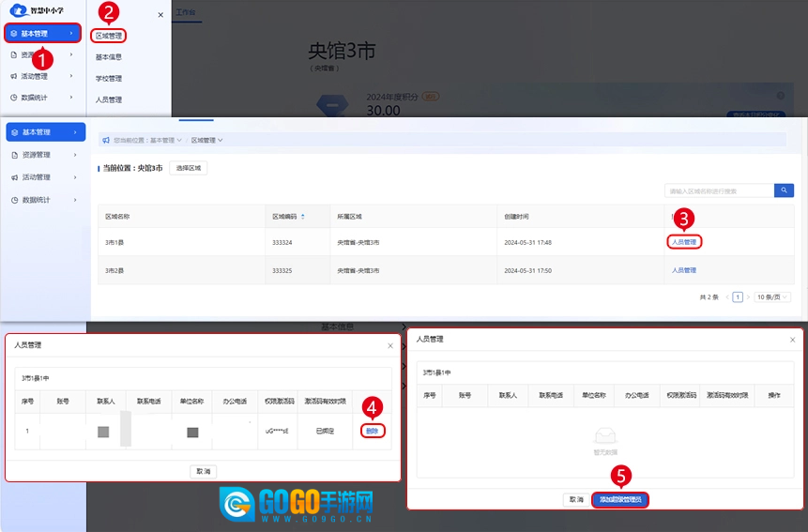Screen dimensions: 808x532
Task: Close the left 人员管理 dialog
Action: point(390,345)
